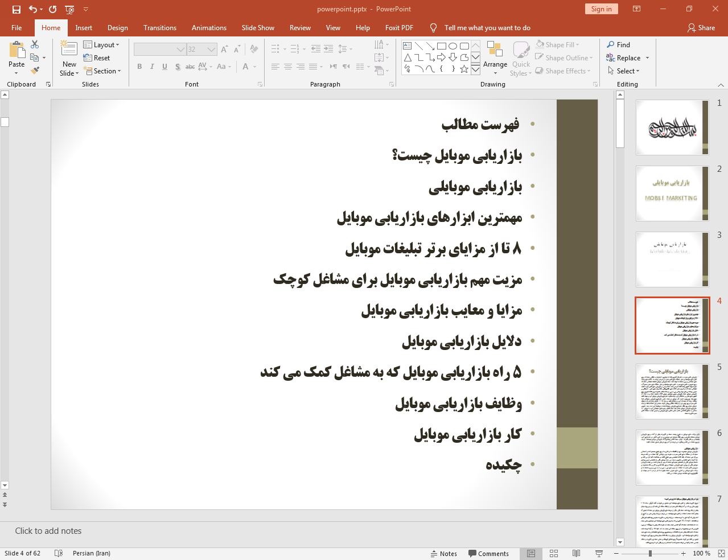Adjust the zoom slider handle
This screenshot has width=728, height=560.
coord(650,553)
